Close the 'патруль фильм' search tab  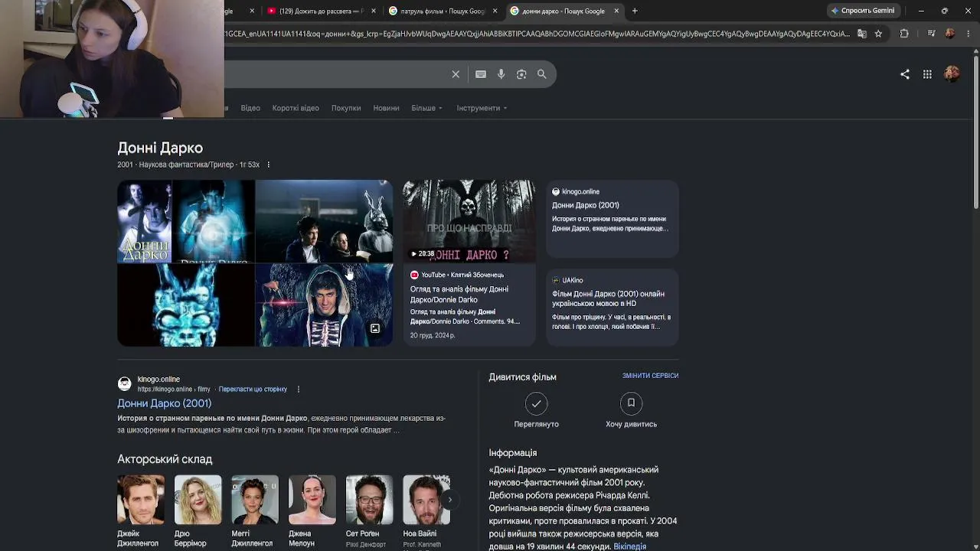(495, 11)
